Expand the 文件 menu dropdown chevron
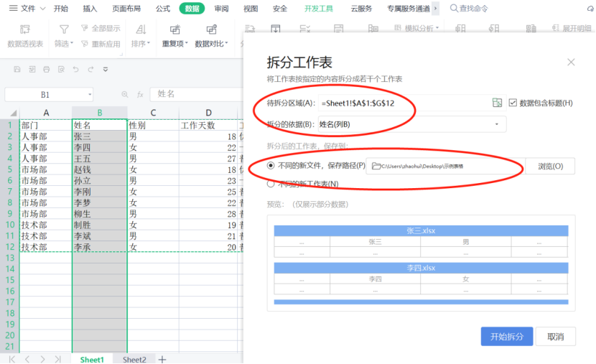The image size is (596, 364). [42, 9]
